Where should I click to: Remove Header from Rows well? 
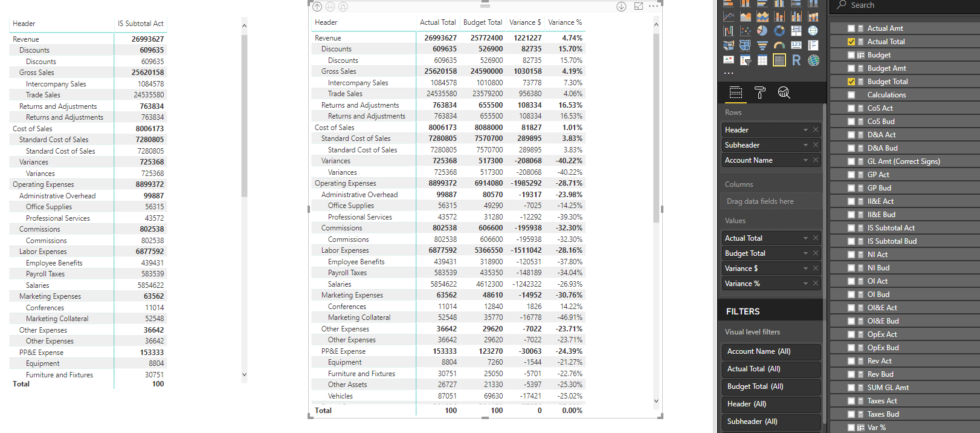click(816, 130)
